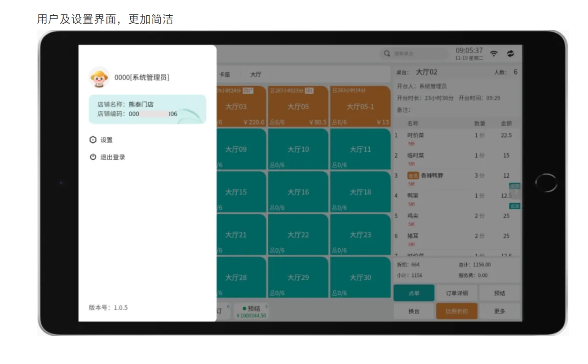The width and height of the screenshot is (588, 364).
Task: Tap the administrator avatar icon
Action: click(99, 77)
